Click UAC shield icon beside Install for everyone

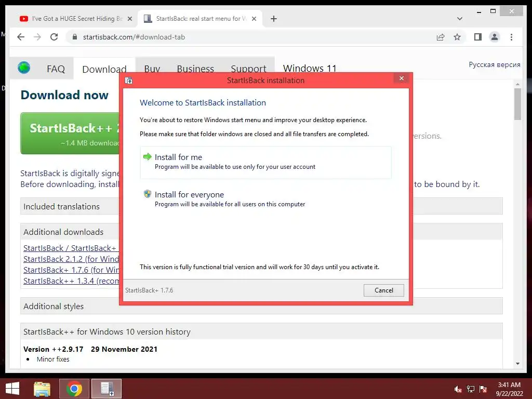(147, 194)
